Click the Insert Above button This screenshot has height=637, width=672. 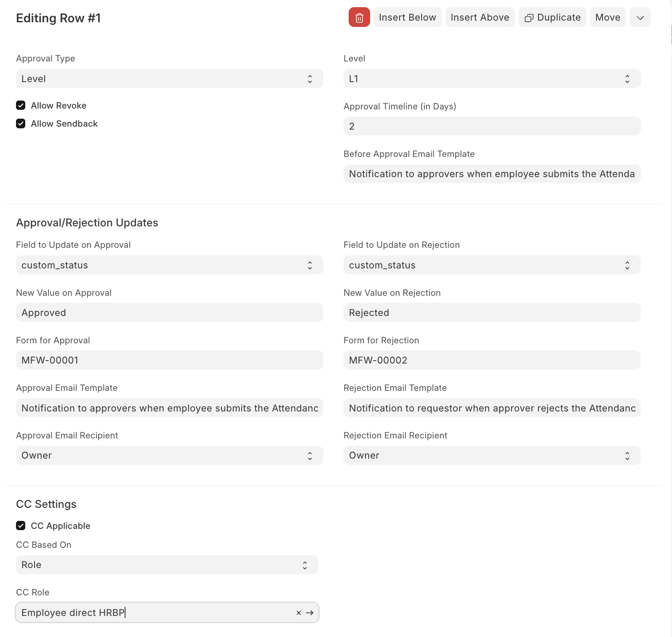click(x=480, y=17)
